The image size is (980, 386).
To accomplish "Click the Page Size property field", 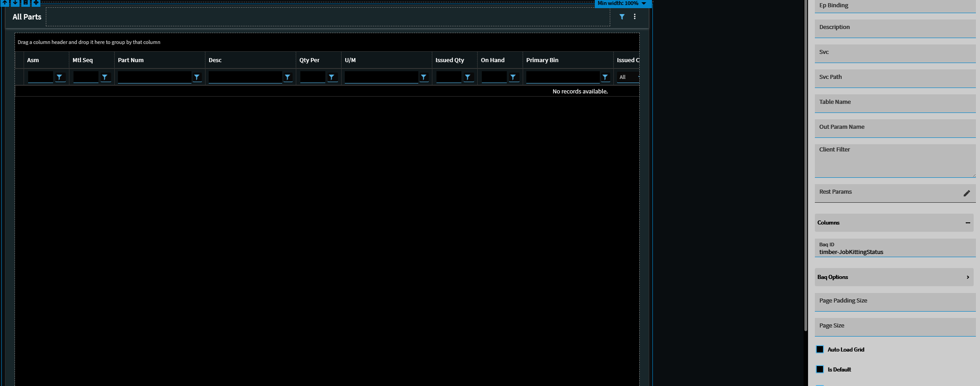I will pos(895,327).
